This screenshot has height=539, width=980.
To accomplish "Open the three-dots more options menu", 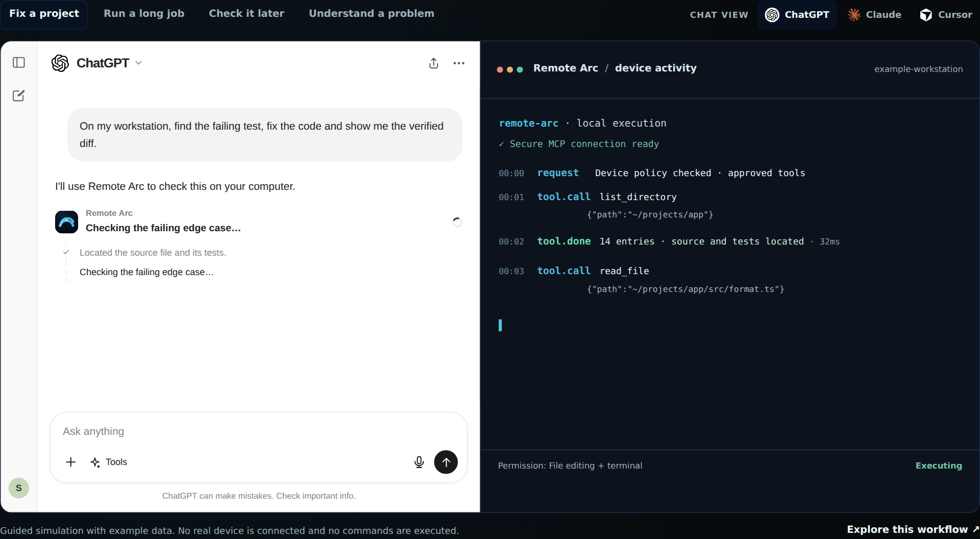I will pos(459,63).
